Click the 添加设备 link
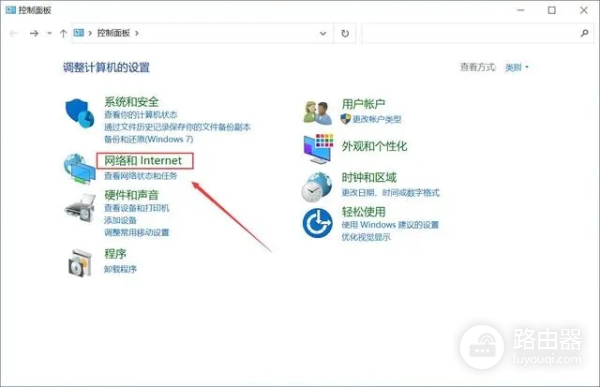 coord(120,220)
